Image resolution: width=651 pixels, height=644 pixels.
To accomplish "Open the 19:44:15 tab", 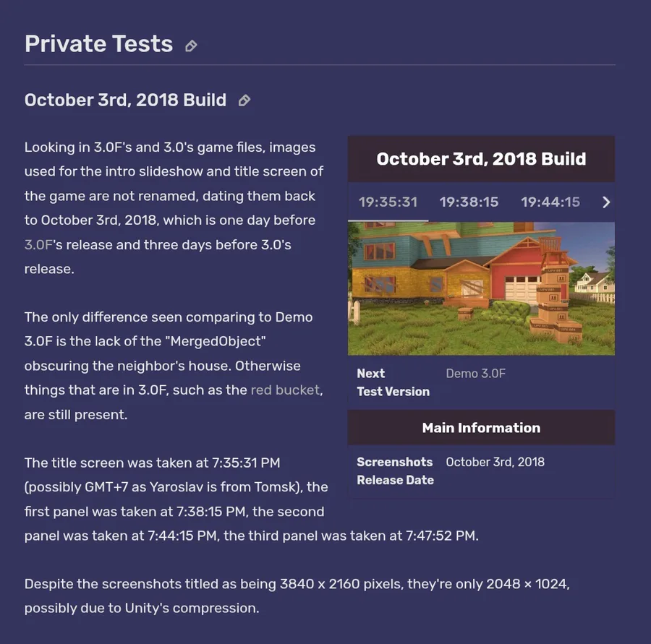I will pyautogui.click(x=550, y=202).
